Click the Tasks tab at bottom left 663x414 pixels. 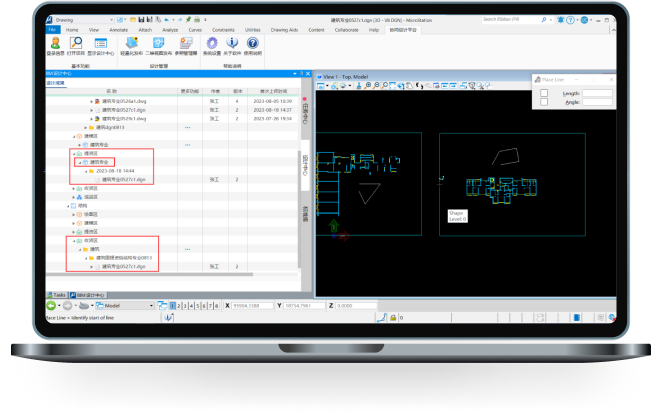57,295
